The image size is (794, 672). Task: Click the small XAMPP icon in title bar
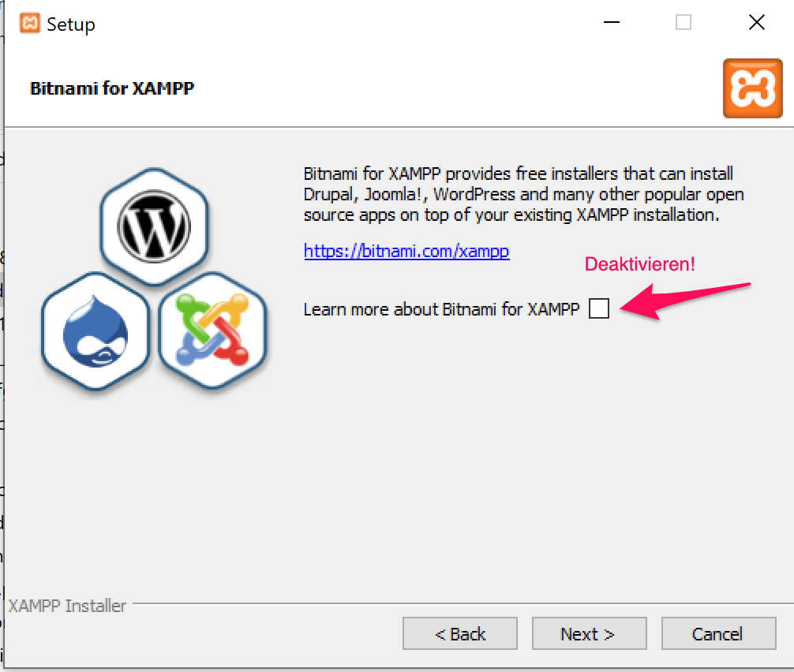point(30,23)
